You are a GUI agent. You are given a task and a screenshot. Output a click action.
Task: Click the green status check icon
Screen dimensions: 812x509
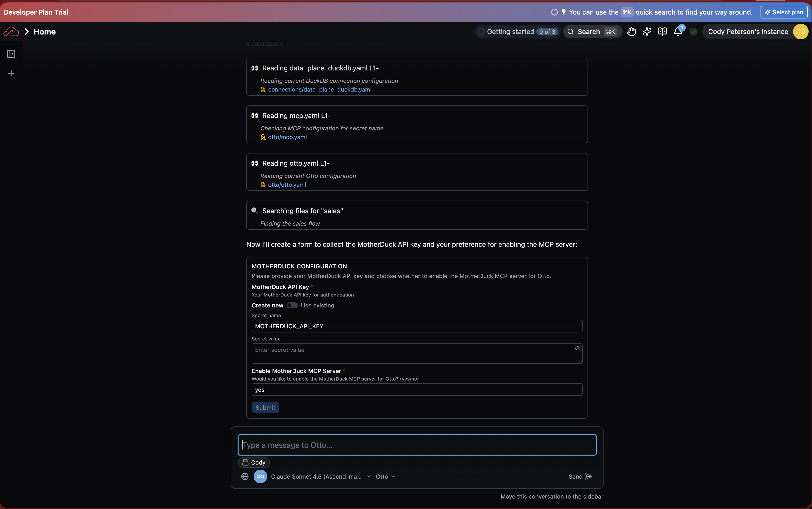pos(693,32)
